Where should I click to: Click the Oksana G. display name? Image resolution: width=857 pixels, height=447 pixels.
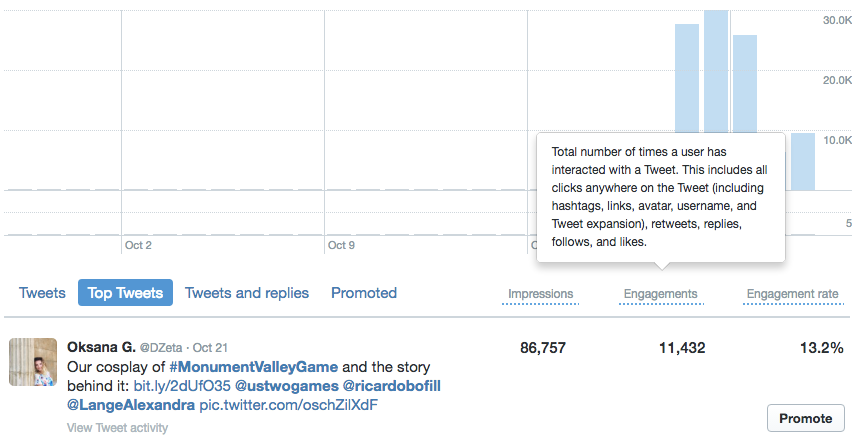[x=101, y=347]
